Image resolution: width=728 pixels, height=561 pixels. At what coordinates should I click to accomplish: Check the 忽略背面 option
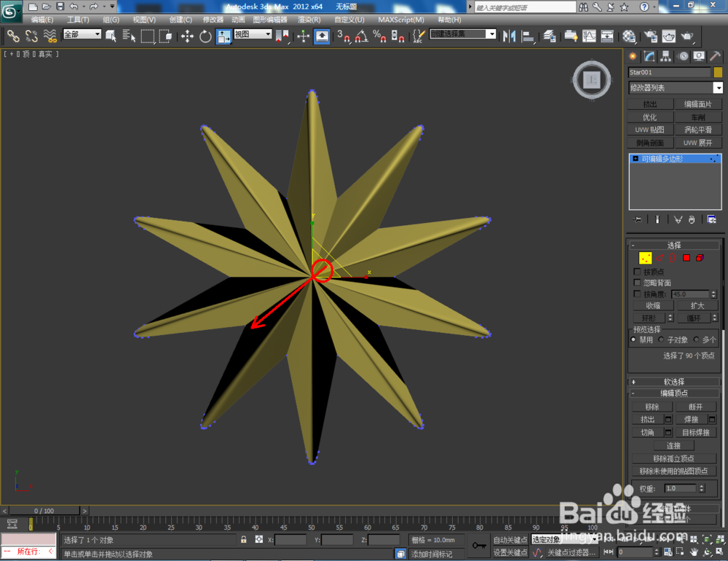pos(637,283)
